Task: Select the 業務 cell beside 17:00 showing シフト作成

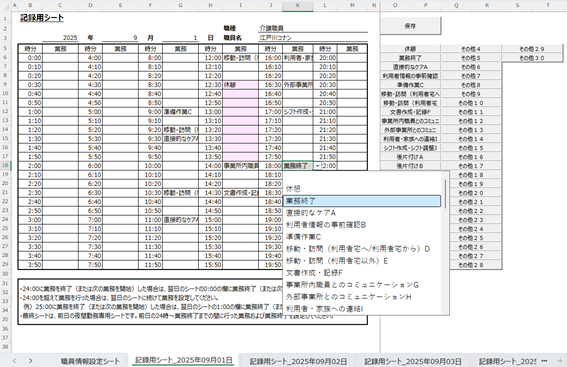Action: pyautogui.click(x=298, y=112)
